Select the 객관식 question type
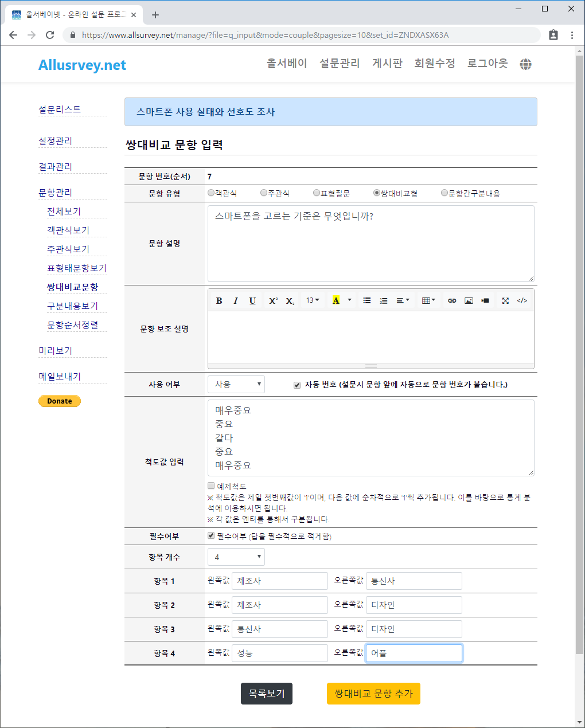The width and height of the screenshot is (585, 728). 211,193
